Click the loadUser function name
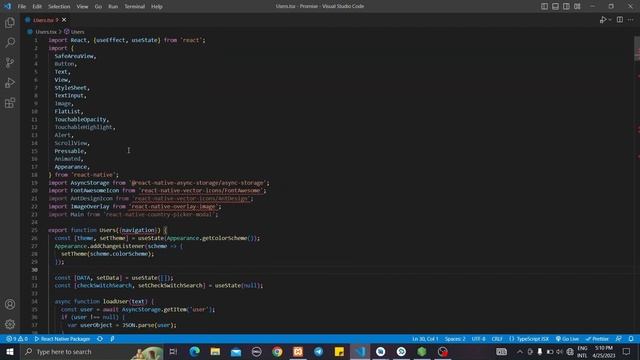The width and height of the screenshot is (640, 360). tap(116, 301)
